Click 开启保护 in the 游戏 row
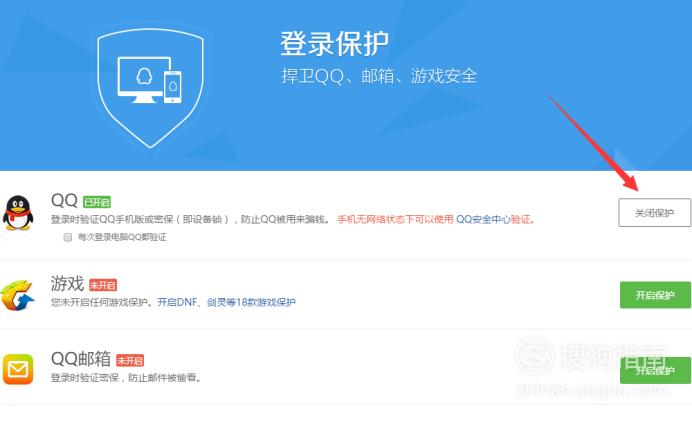The width and height of the screenshot is (692, 424). coord(655,295)
